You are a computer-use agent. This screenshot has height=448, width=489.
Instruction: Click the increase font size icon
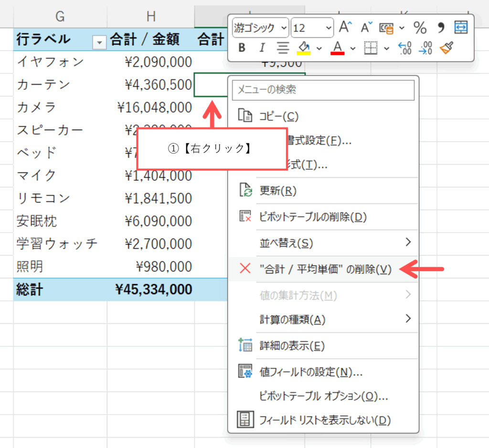coord(345,28)
